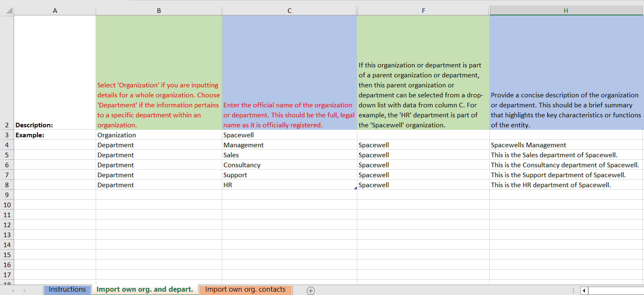Viewport: 644px width, 295px height.
Task: Open the 'Import own org. contacts' sheet tab
Action: coord(245,290)
